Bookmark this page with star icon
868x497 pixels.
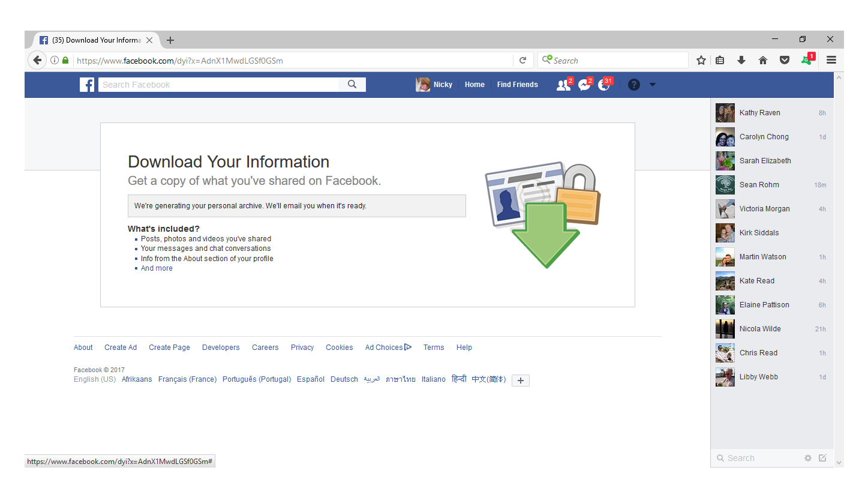pyautogui.click(x=701, y=60)
